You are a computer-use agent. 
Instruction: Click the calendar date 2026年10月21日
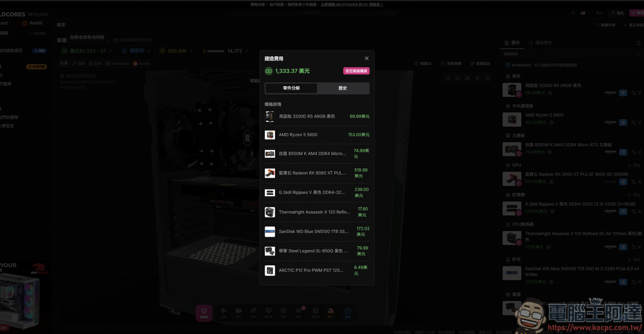(133, 40)
